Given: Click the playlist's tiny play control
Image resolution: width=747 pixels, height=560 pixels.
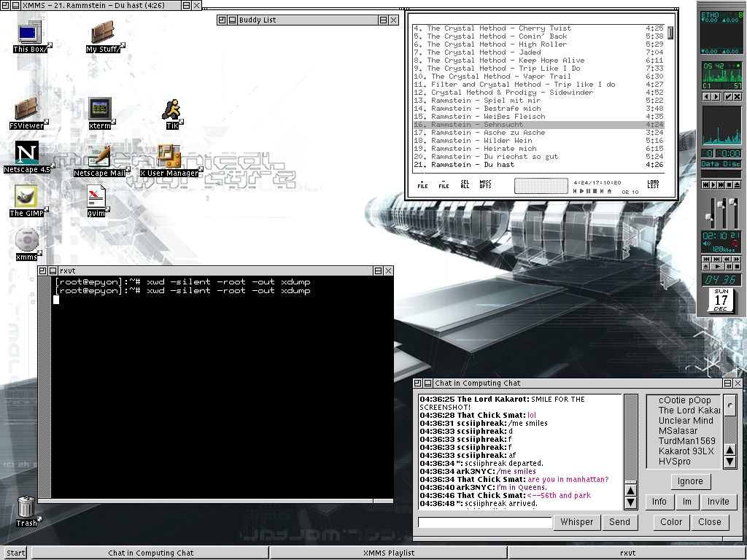Looking at the screenshot, I should [581, 191].
